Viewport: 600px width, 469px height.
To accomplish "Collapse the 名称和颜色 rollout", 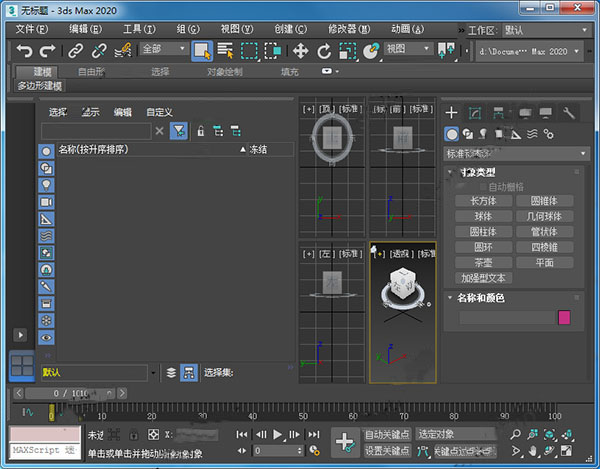I will tap(450, 298).
